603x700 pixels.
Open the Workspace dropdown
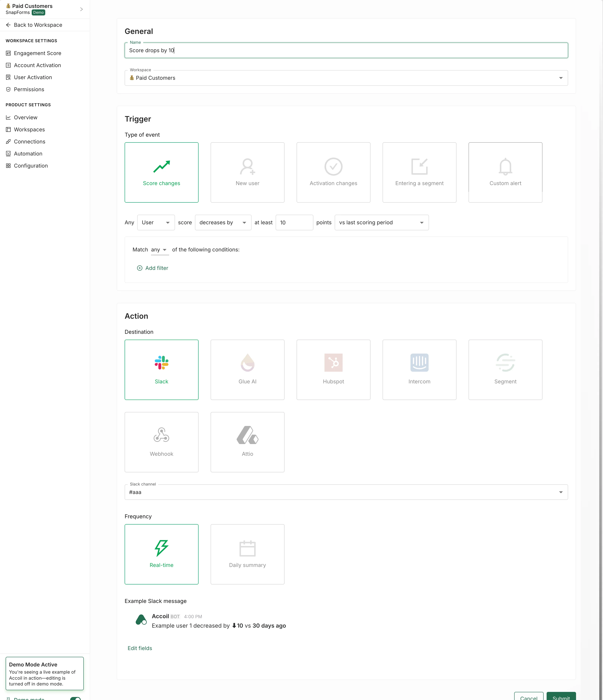point(560,78)
